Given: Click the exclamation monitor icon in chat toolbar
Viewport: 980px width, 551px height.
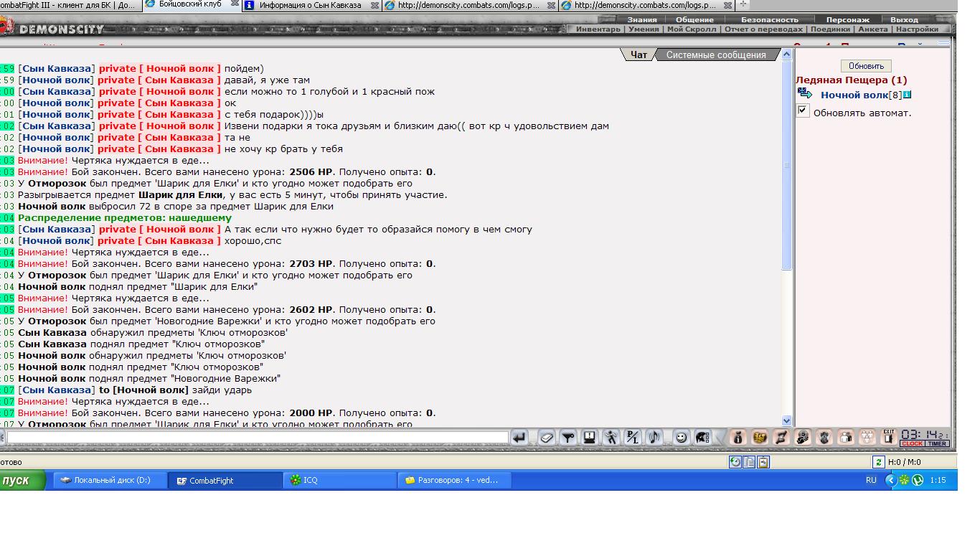Looking at the screenshot, I should (x=590, y=437).
